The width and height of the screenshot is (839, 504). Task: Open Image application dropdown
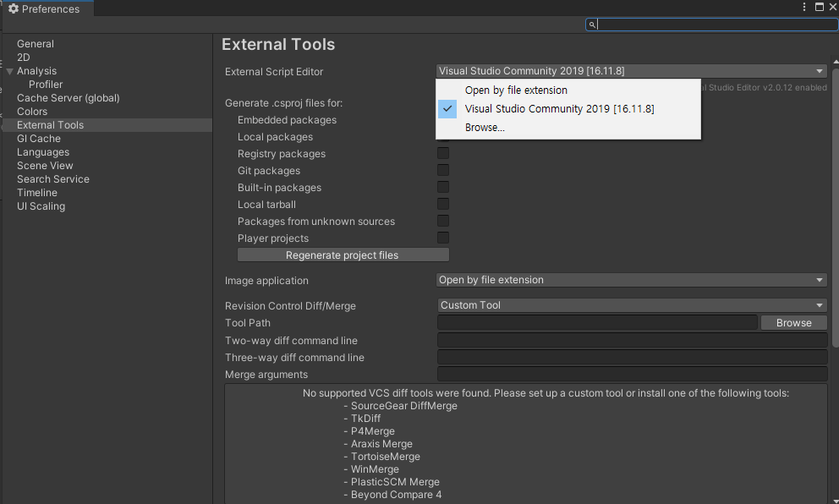632,280
